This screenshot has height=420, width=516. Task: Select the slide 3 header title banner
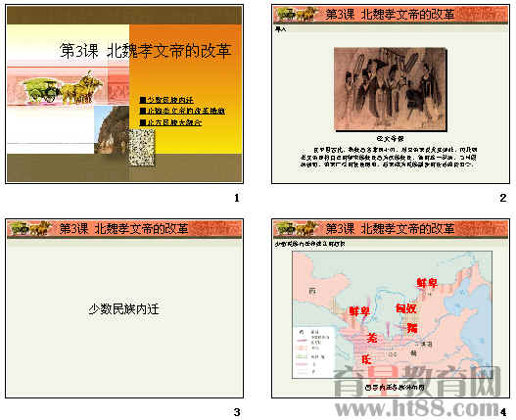tap(124, 228)
